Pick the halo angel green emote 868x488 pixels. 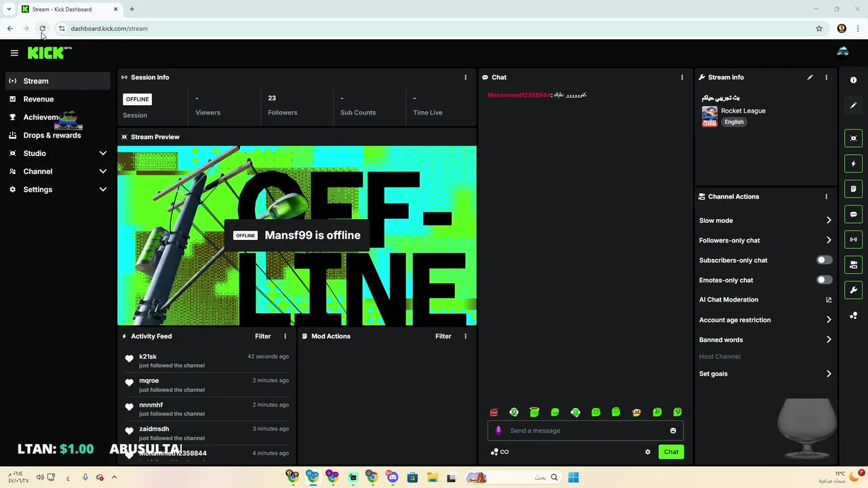pos(534,412)
